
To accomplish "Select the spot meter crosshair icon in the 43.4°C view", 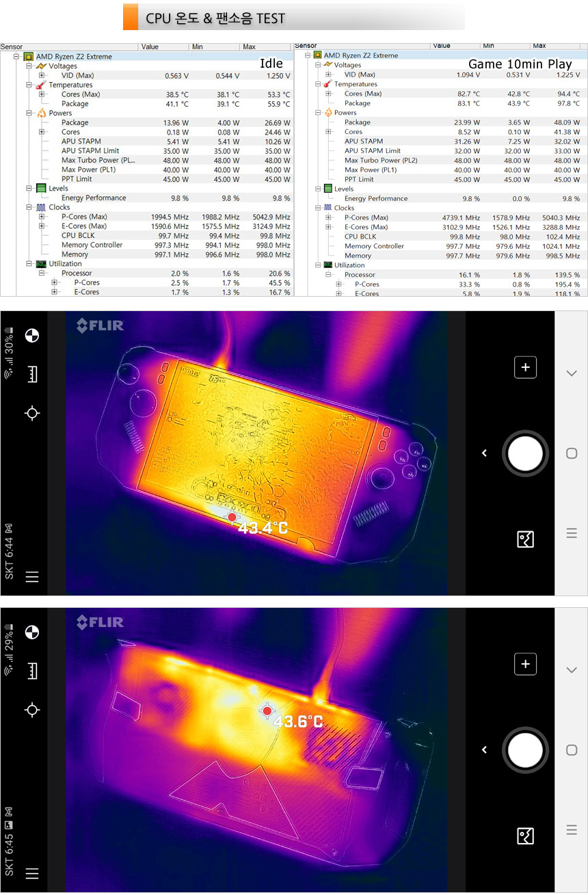I will 31,413.
